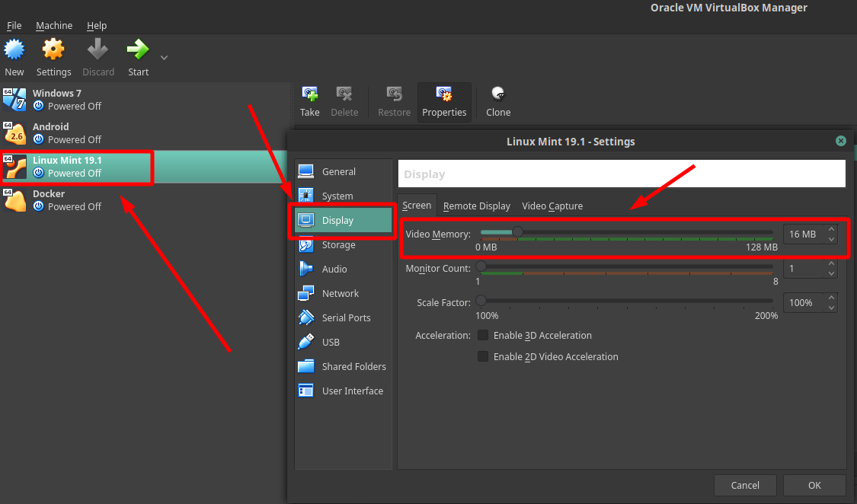Enable 2D Video Acceleration checkbox

coord(483,356)
